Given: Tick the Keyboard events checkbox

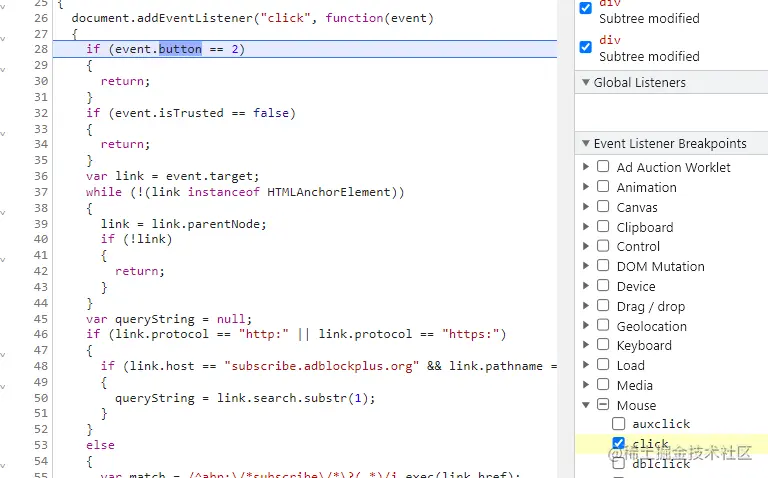Looking at the screenshot, I should click(603, 345).
